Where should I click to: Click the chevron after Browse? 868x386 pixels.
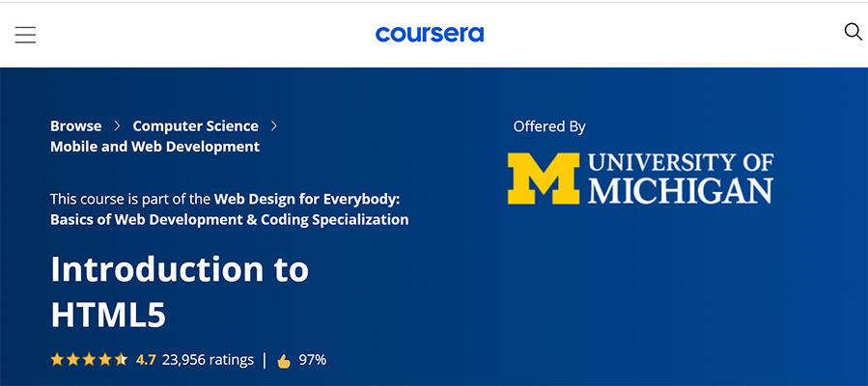[117, 126]
